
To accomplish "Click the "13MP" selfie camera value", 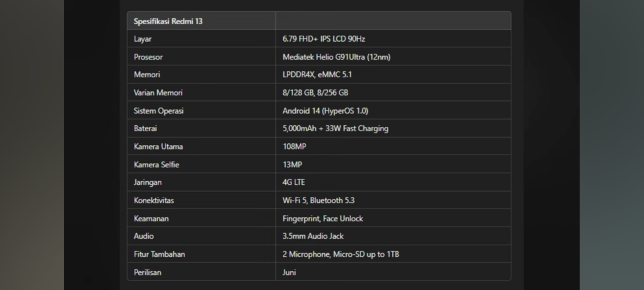I will (292, 165).
